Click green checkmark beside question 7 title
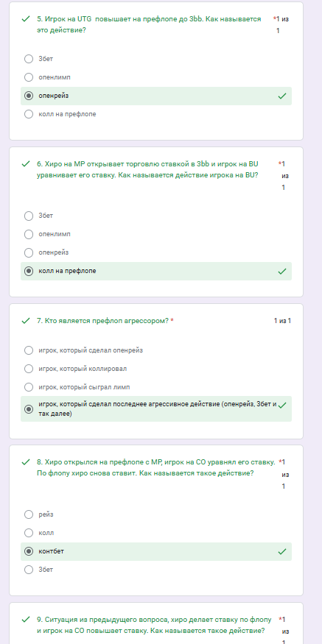 (26, 321)
